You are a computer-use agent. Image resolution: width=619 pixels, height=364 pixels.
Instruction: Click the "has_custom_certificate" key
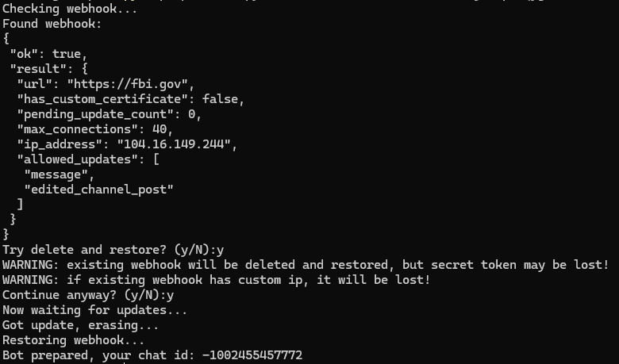(100, 98)
